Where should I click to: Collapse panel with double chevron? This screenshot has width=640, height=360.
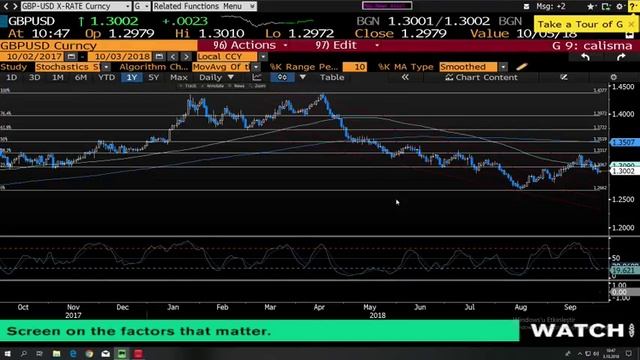[x=405, y=77]
